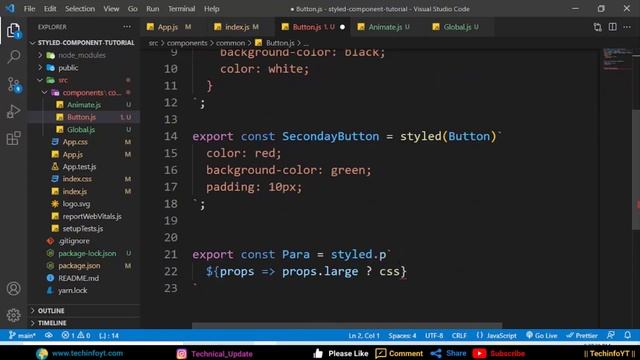Switch to the App.js editor tab
This screenshot has width=640, height=360.
pyautogui.click(x=168, y=27)
